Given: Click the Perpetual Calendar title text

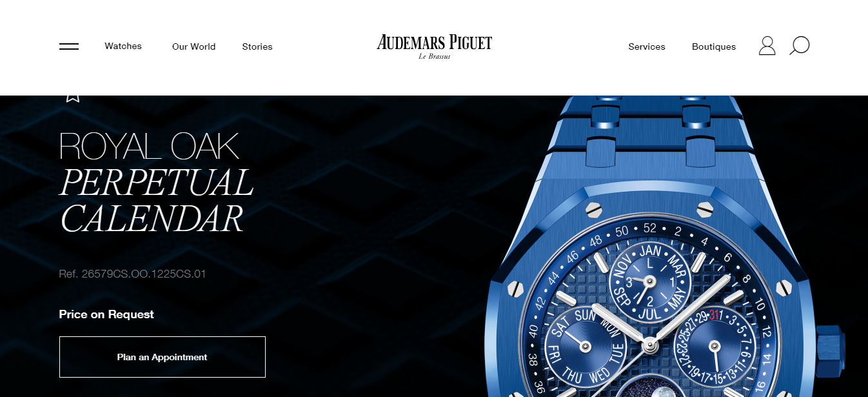Looking at the screenshot, I should 157,201.
